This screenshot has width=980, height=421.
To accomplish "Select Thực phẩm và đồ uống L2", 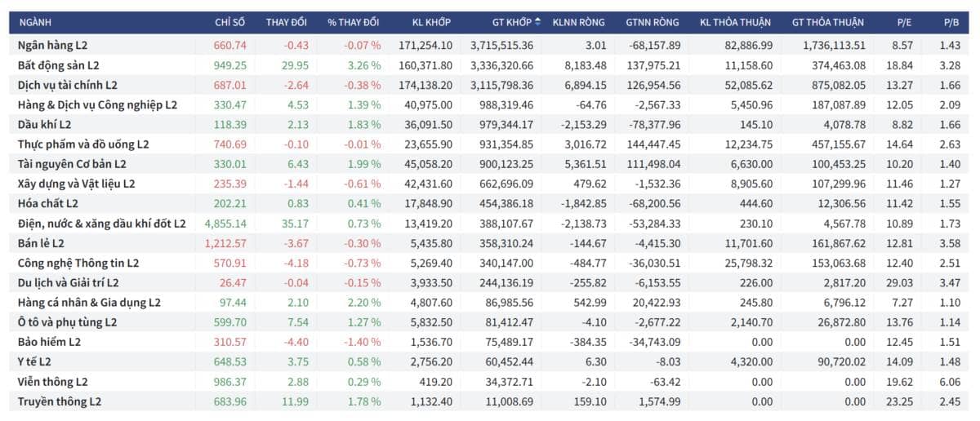I will click(83, 144).
